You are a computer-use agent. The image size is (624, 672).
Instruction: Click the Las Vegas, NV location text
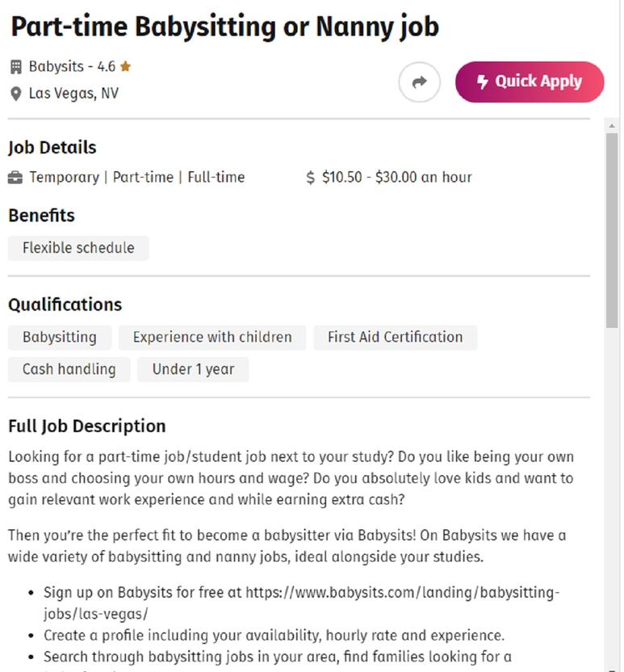point(73,94)
